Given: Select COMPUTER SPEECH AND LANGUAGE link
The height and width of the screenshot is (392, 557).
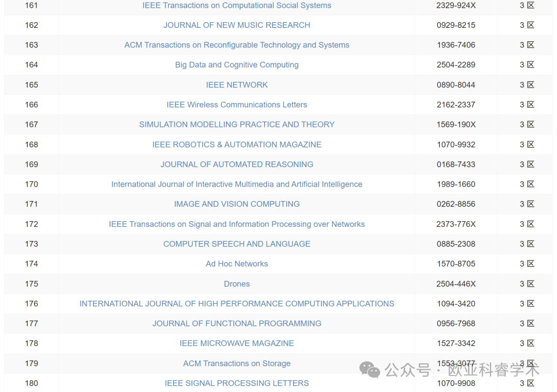Looking at the screenshot, I should (x=237, y=244).
